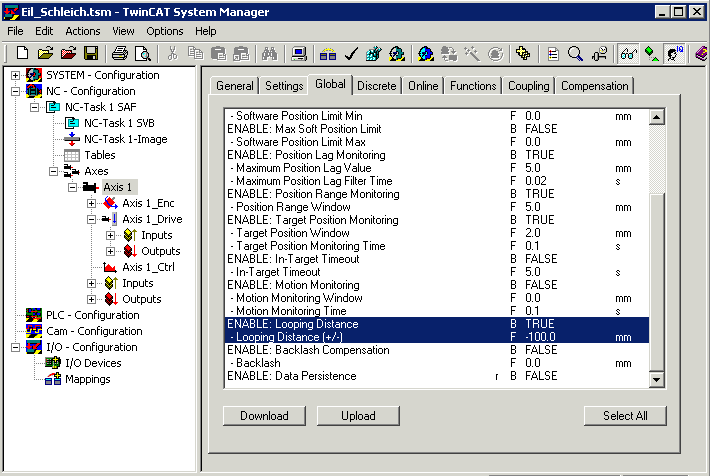Click the Activate Configuration toolbar icon
The image size is (710, 476).
(x=374, y=54)
